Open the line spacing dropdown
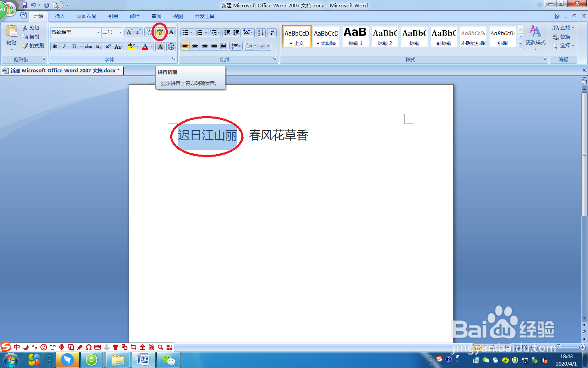This screenshot has height=368, width=588. pos(236,46)
